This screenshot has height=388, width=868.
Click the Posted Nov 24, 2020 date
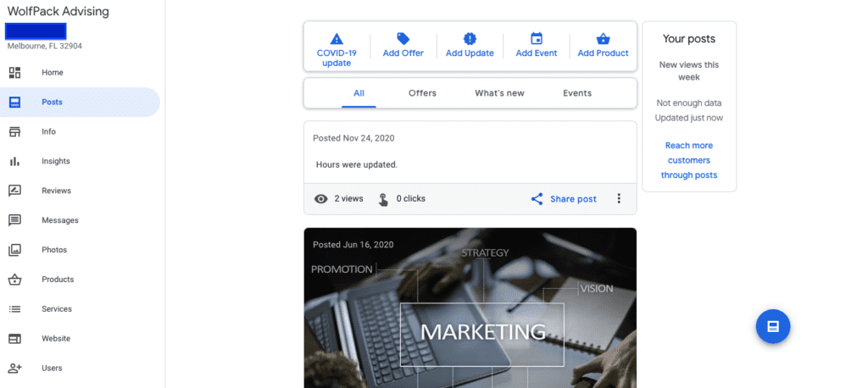point(353,138)
